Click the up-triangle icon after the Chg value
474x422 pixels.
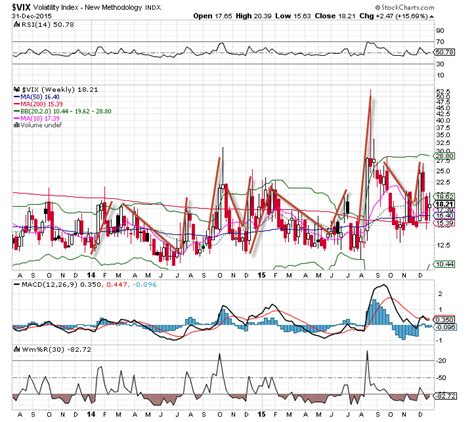[x=432, y=16]
